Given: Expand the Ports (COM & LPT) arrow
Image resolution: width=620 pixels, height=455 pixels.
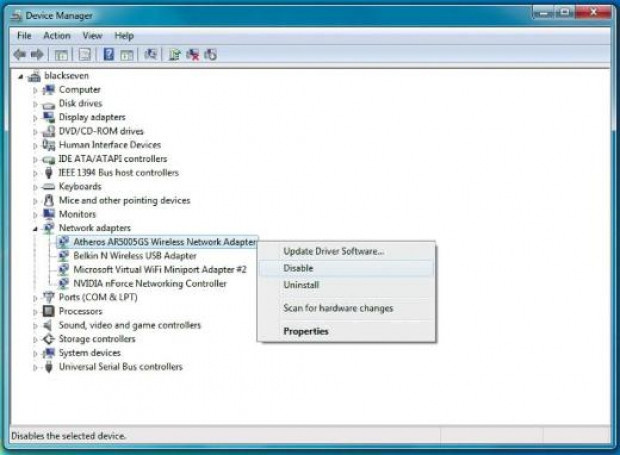Looking at the screenshot, I should (x=35, y=298).
